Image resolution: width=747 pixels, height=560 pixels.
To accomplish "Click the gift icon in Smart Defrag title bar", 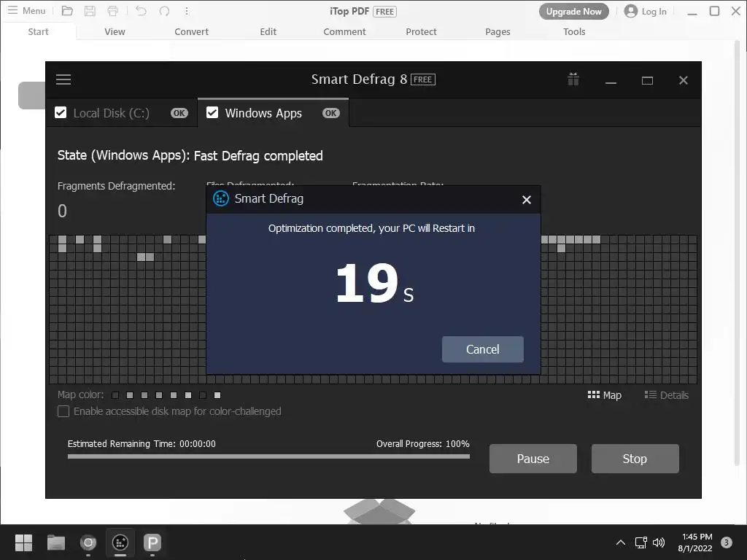I will pyautogui.click(x=573, y=79).
